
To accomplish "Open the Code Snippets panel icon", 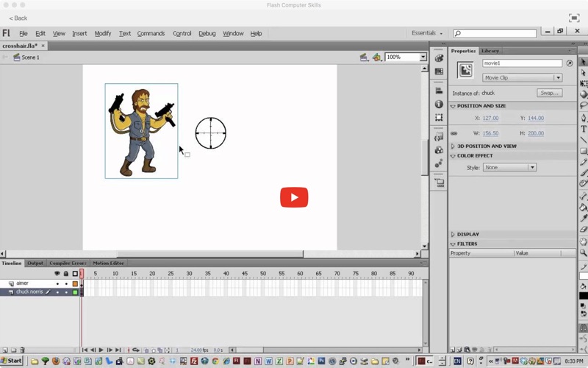I will 439,137.
